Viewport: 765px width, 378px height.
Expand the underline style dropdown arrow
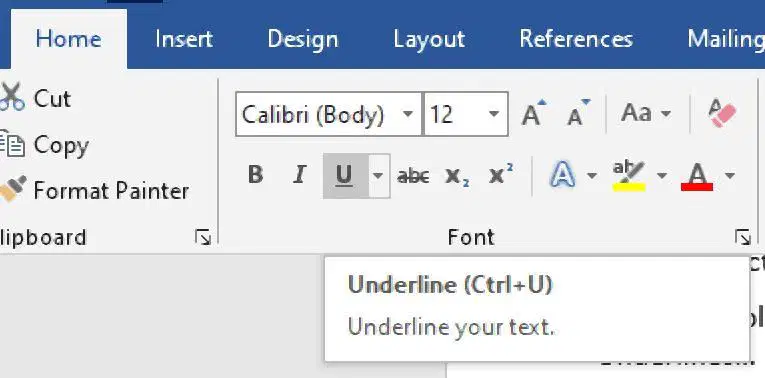pyautogui.click(x=379, y=176)
